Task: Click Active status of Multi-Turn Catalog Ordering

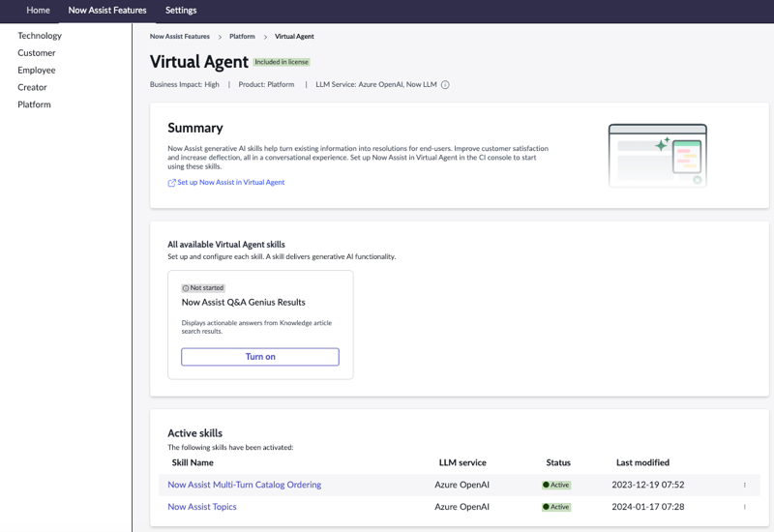Action: tap(556, 486)
